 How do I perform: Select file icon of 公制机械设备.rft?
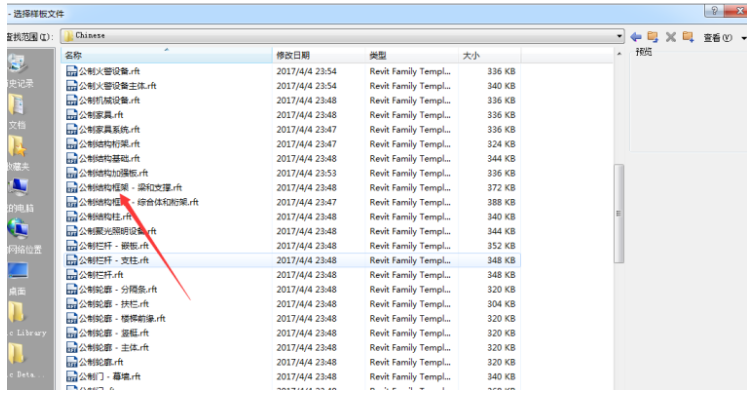pos(72,100)
